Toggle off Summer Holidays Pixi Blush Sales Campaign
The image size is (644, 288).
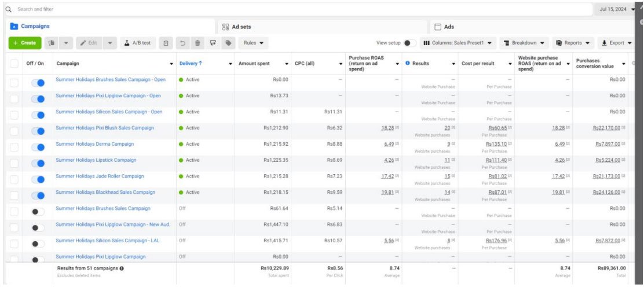point(38,131)
